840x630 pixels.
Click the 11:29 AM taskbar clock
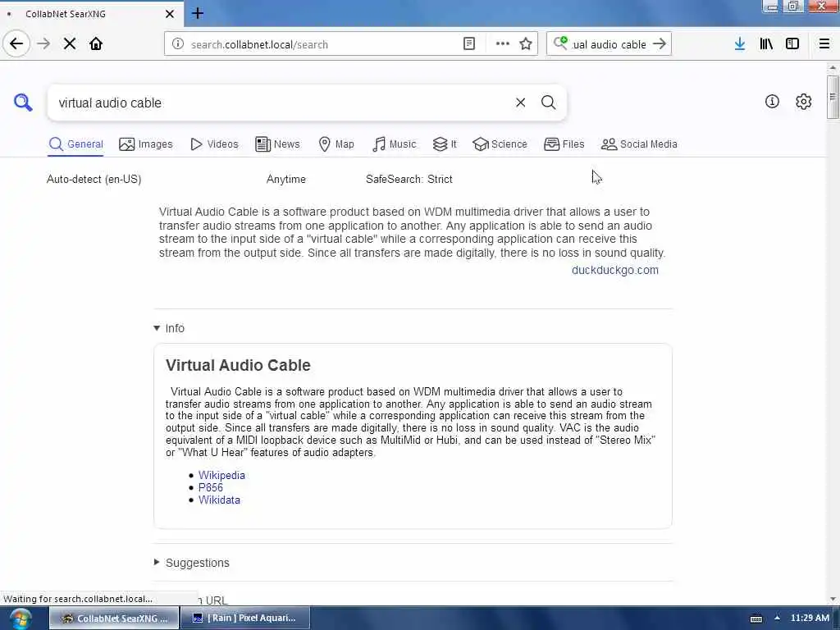click(x=810, y=618)
